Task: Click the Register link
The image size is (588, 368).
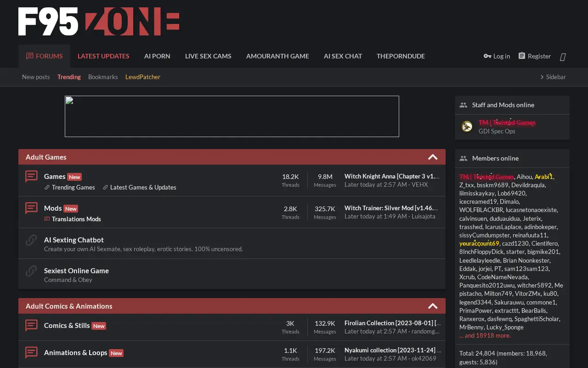Action: 535,56
